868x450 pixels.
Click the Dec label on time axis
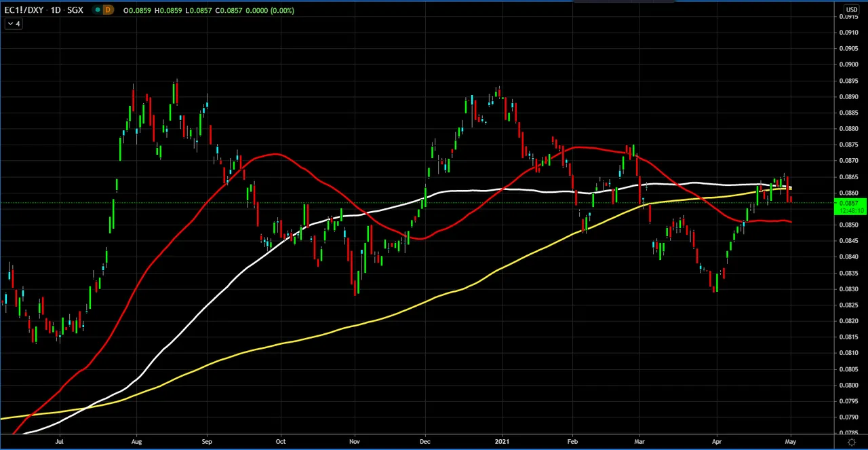click(425, 441)
